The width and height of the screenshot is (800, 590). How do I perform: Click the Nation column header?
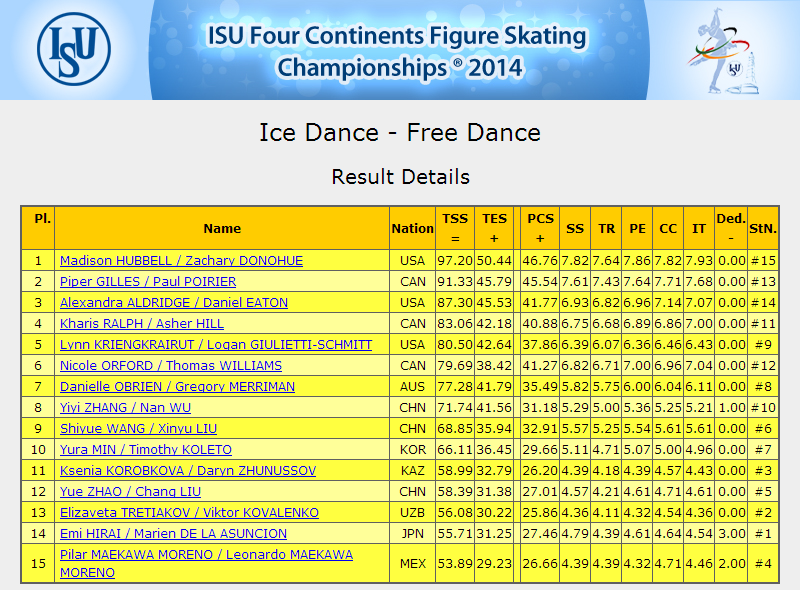[x=412, y=228]
